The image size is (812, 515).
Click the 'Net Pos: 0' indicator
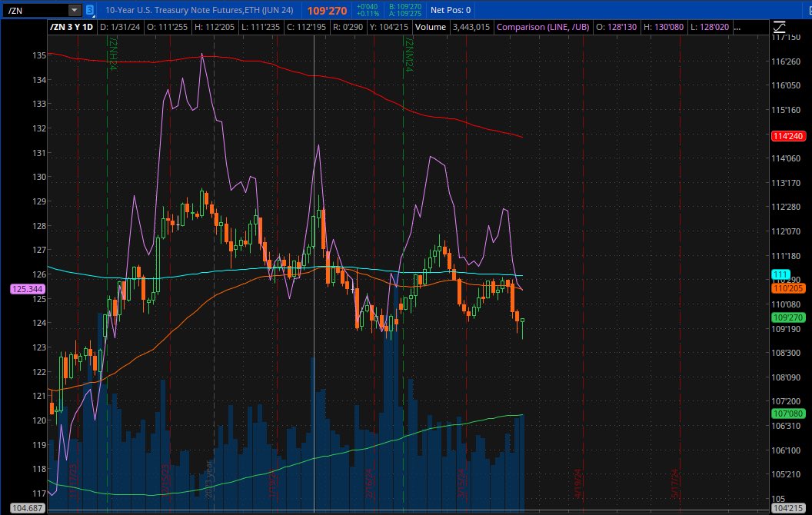(x=451, y=10)
